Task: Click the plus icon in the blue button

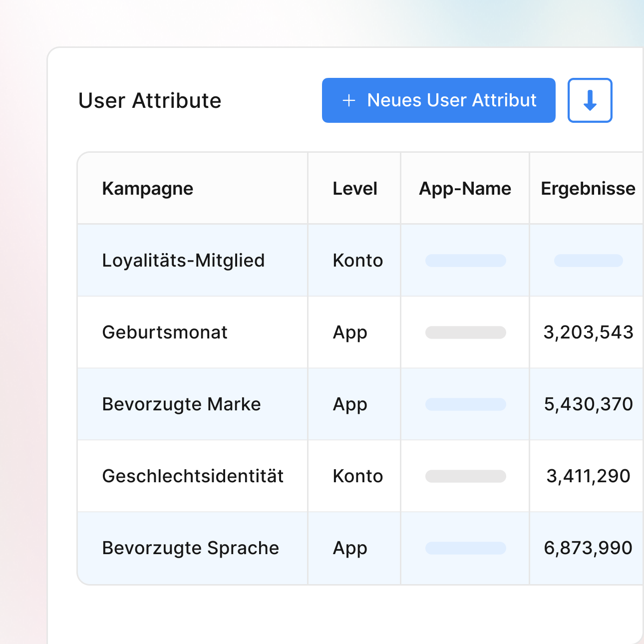Action: pyautogui.click(x=349, y=100)
